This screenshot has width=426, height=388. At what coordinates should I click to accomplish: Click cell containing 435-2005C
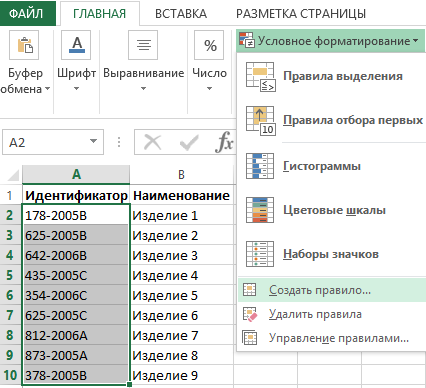pos(76,275)
